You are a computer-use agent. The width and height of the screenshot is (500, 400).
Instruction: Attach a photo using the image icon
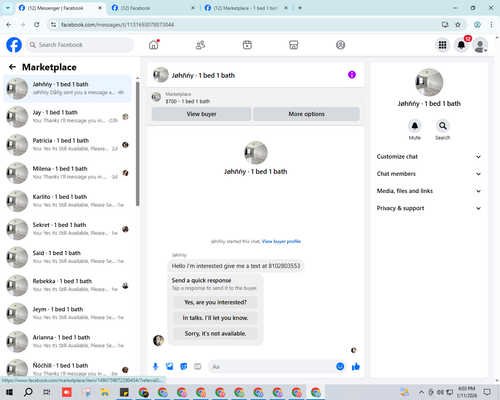pos(170,367)
